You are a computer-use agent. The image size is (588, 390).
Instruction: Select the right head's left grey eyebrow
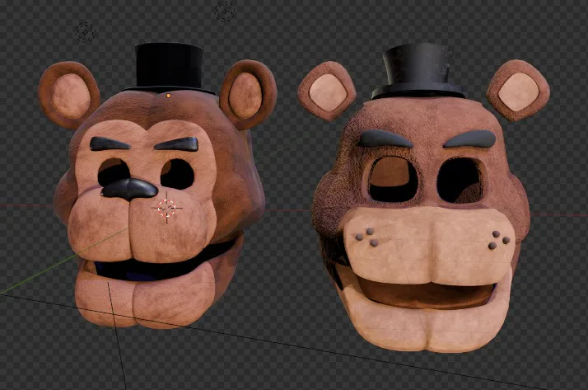386,139
